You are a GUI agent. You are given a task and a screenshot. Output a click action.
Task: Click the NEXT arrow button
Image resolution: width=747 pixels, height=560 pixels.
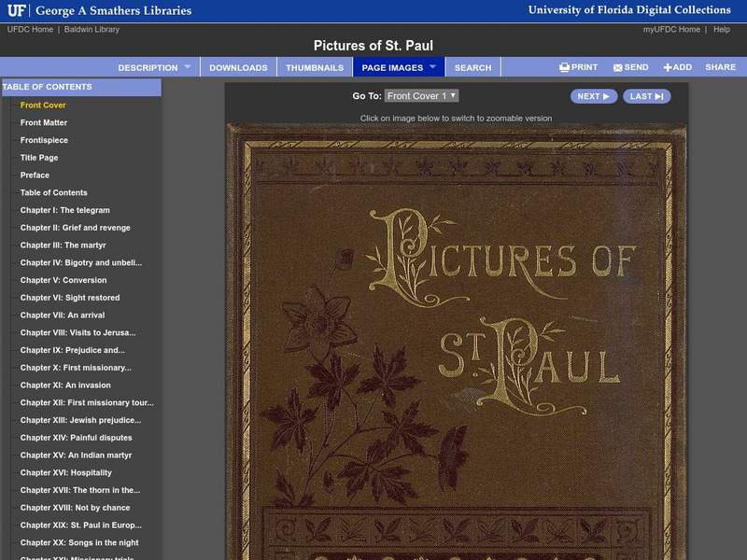pos(593,95)
